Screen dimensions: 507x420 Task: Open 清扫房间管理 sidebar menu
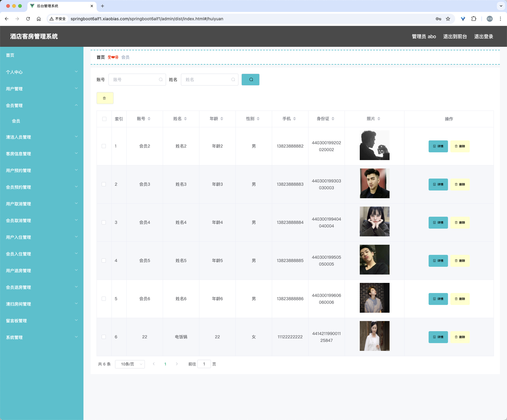coord(42,304)
